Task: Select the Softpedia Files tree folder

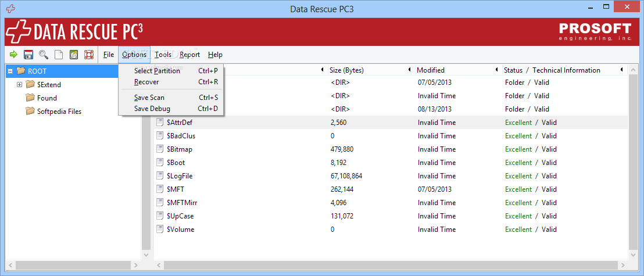Action: pyautogui.click(x=59, y=112)
